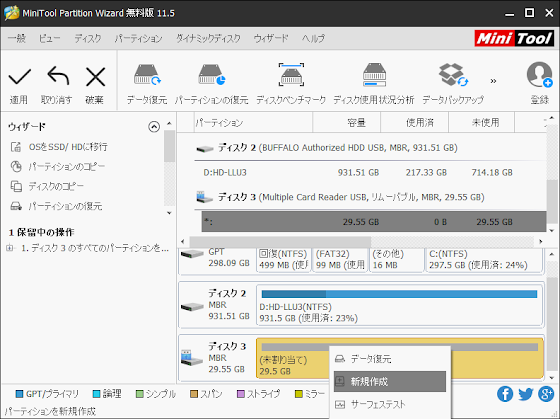Open the View (ビュー) menu
Image resolution: width=560 pixels, height=419 pixels.
(50, 38)
